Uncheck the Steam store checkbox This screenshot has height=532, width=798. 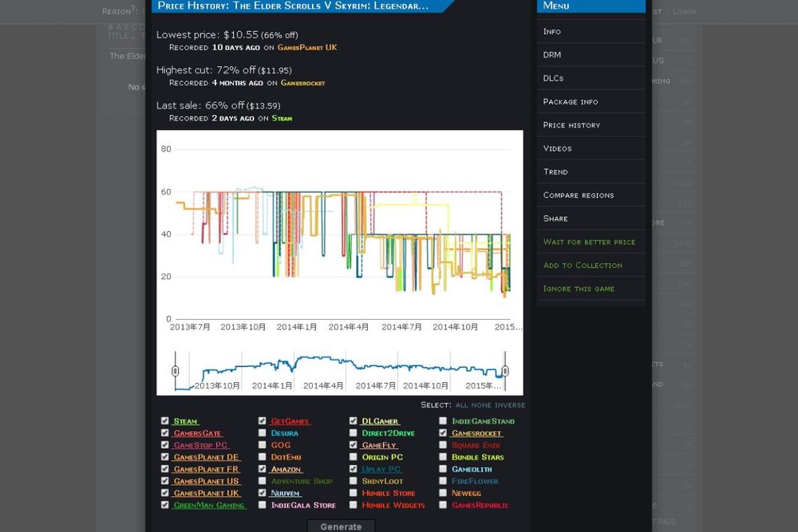coord(164,421)
